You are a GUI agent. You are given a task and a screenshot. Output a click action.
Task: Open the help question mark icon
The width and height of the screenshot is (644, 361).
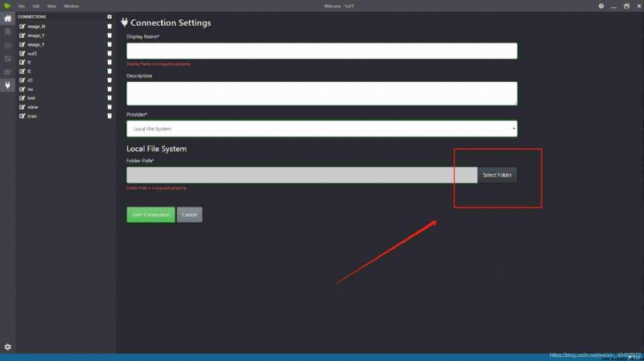coord(601,6)
